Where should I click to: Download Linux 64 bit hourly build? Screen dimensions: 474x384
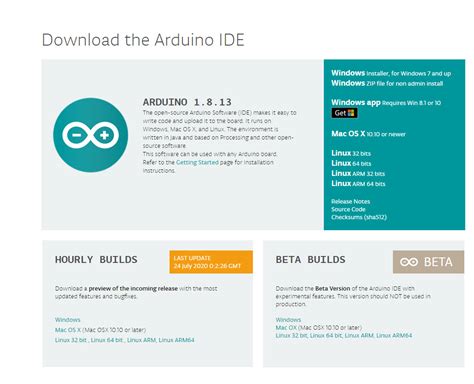click(107, 340)
